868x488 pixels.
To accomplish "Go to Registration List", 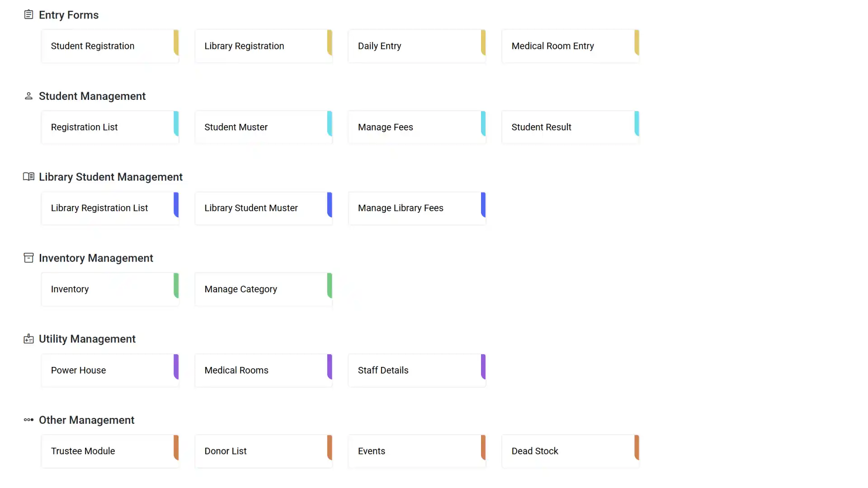I will pos(110,127).
